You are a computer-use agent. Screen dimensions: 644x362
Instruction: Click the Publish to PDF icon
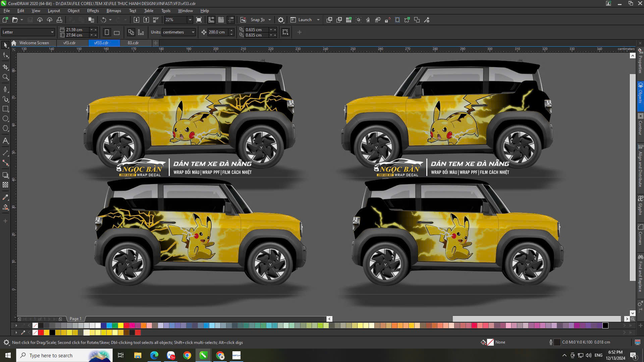pos(156,20)
